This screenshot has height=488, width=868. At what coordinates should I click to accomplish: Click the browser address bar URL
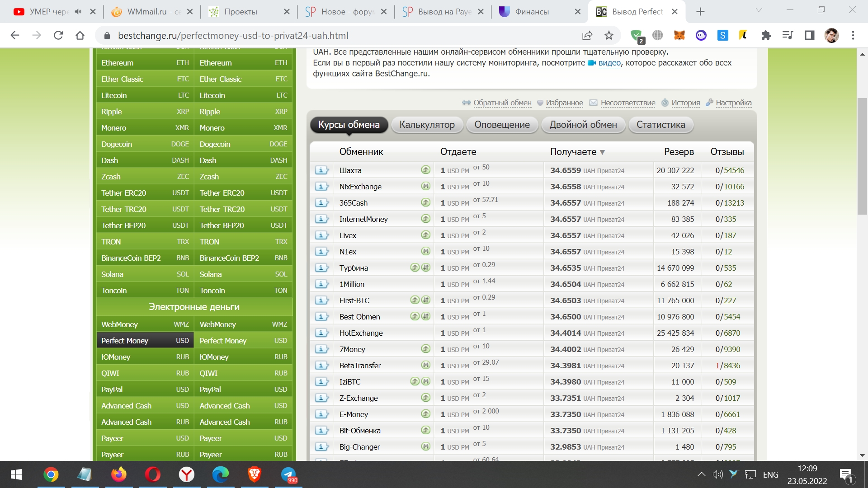pos(233,35)
